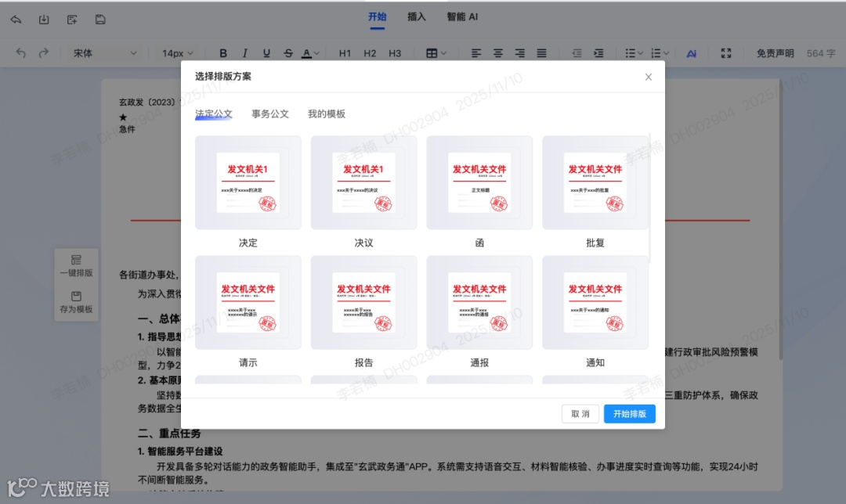Choose the 函 template thumbnail
Image resolution: width=846 pixels, height=504 pixels.
(479, 182)
